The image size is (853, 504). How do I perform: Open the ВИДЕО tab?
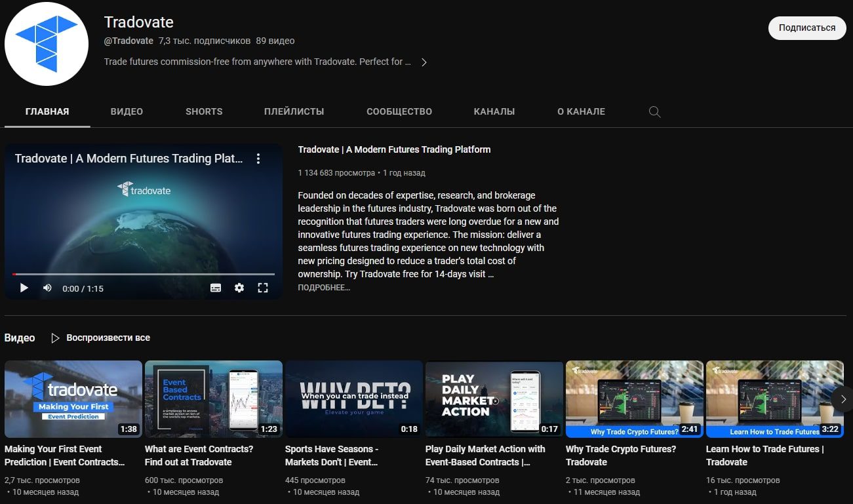[x=127, y=111]
